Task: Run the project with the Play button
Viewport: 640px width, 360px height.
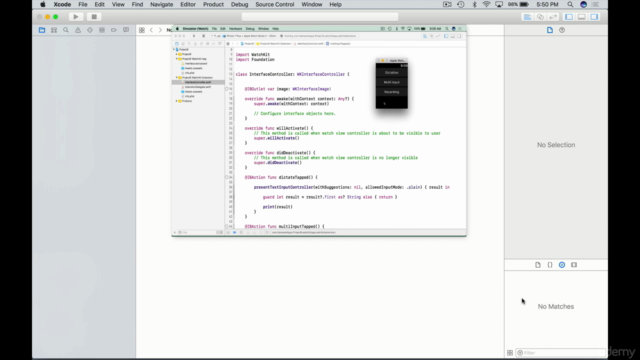Action: pos(76,17)
